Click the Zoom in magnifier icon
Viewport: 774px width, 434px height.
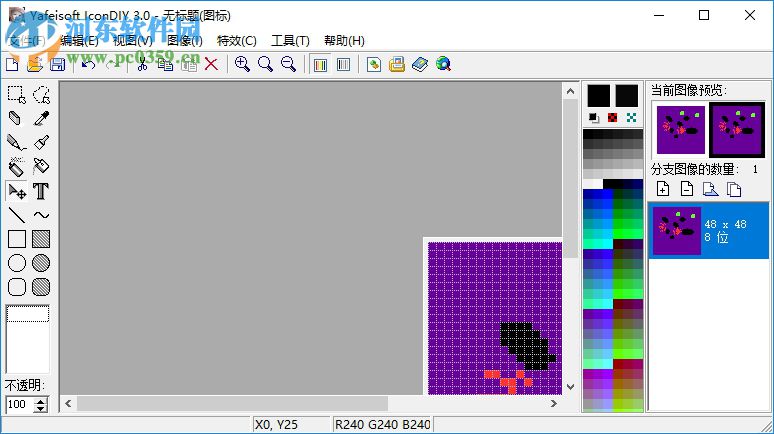(x=242, y=64)
